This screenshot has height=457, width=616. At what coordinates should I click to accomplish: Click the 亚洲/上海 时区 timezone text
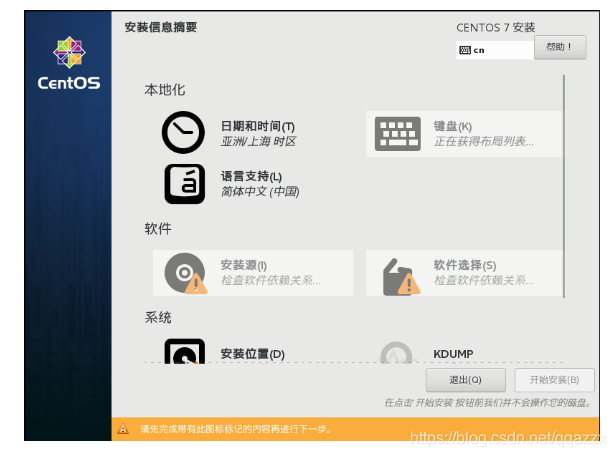[258, 141]
